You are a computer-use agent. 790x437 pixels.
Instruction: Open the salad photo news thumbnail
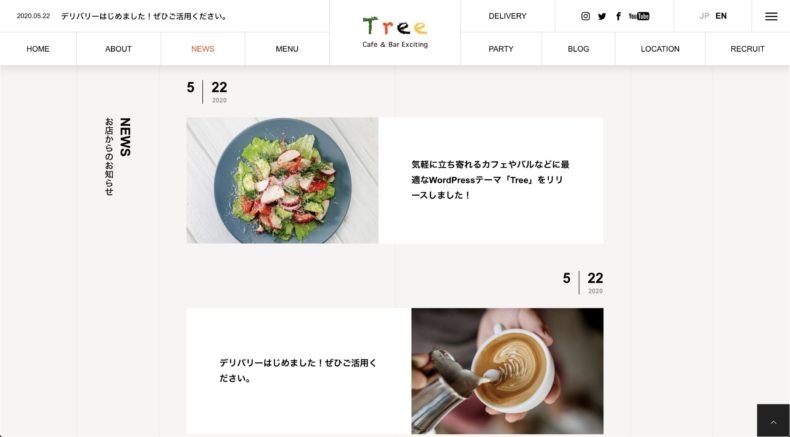point(282,180)
